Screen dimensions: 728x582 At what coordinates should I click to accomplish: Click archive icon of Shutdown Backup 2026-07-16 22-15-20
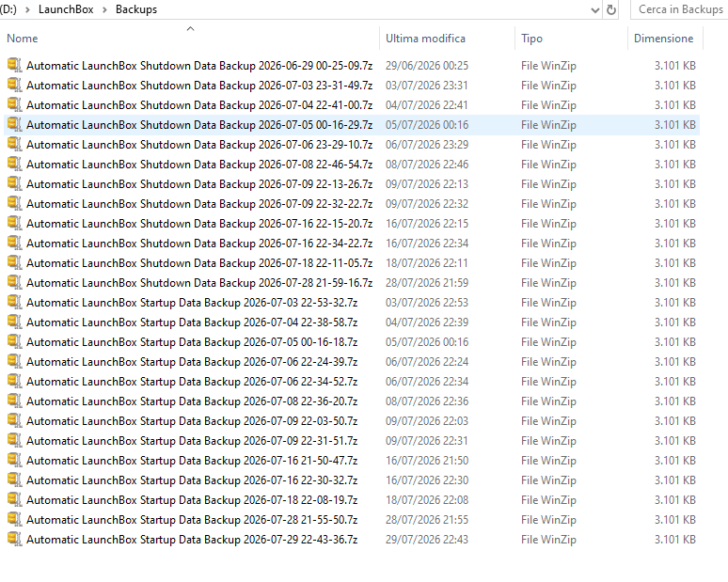tap(14, 223)
